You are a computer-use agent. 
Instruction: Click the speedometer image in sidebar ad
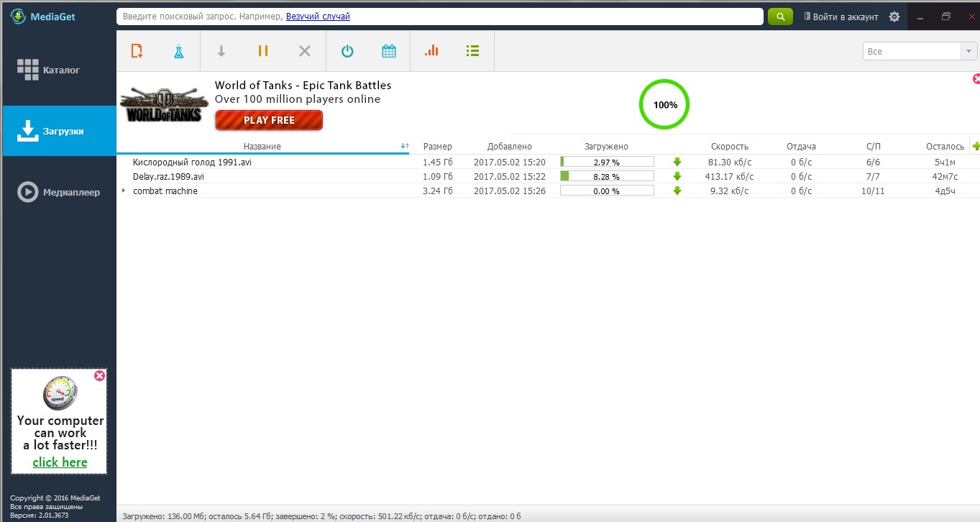pyautogui.click(x=60, y=394)
